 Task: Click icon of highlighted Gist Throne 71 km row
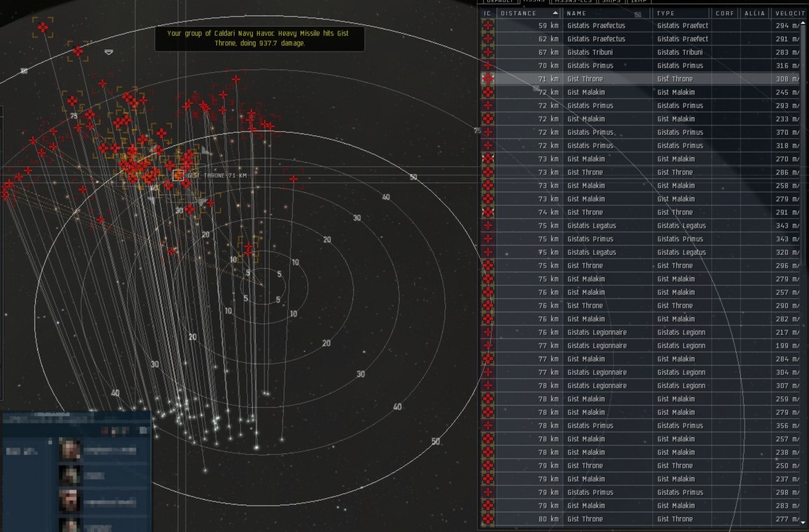pos(487,79)
